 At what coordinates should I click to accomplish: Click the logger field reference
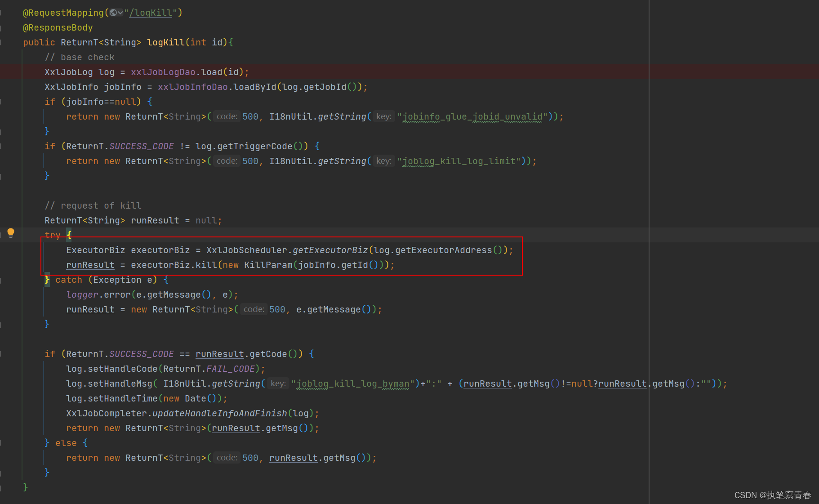click(x=82, y=294)
